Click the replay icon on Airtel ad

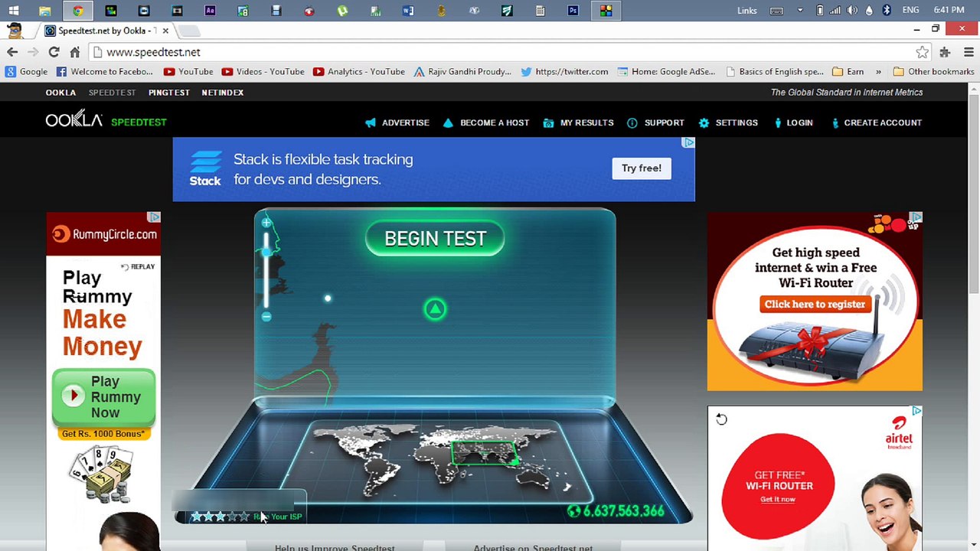click(721, 419)
